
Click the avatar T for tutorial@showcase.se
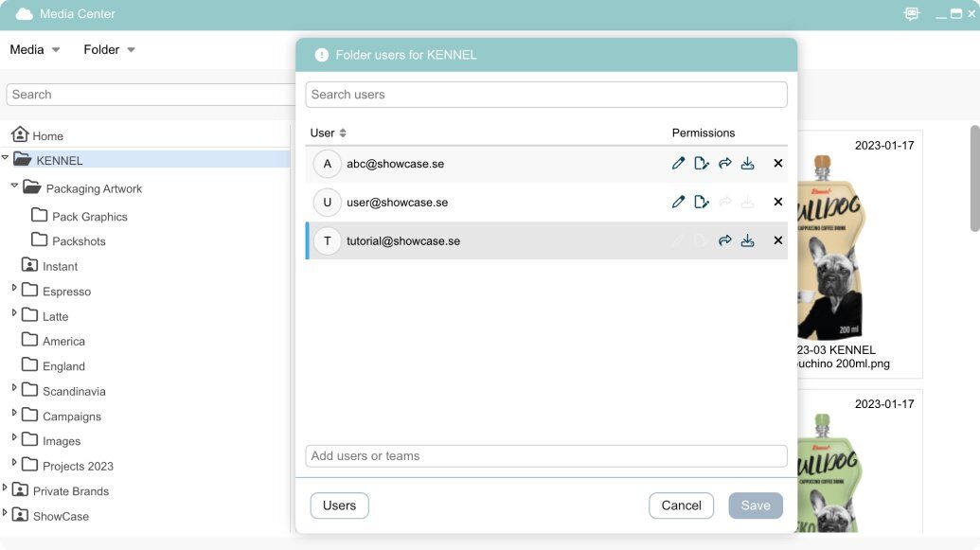(x=327, y=240)
